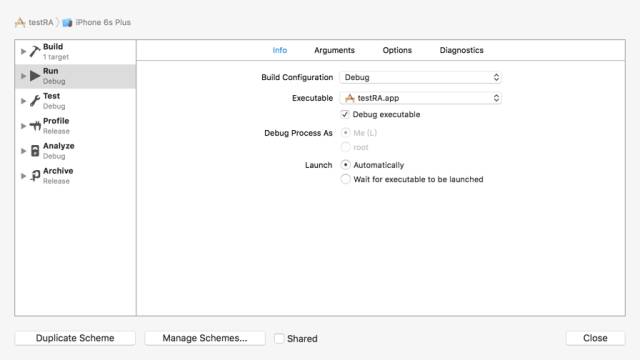
Task: Open the Executable dropdown
Action: 420,98
